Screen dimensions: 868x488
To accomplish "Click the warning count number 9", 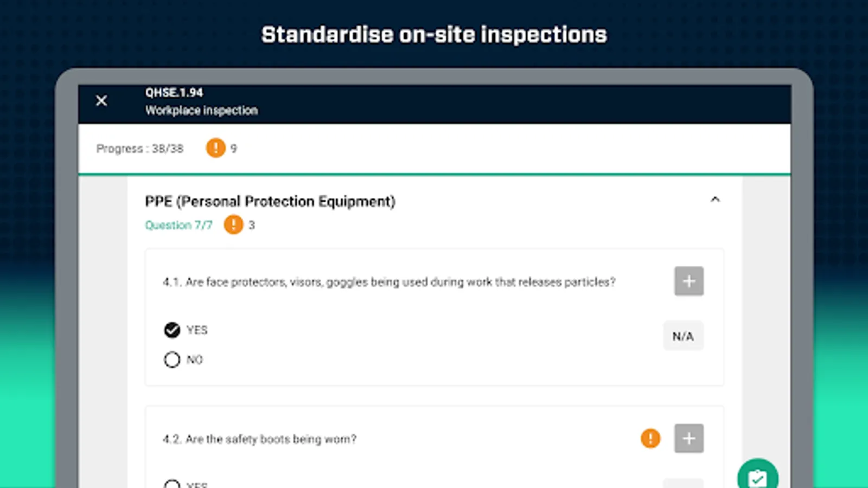I will tap(234, 149).
